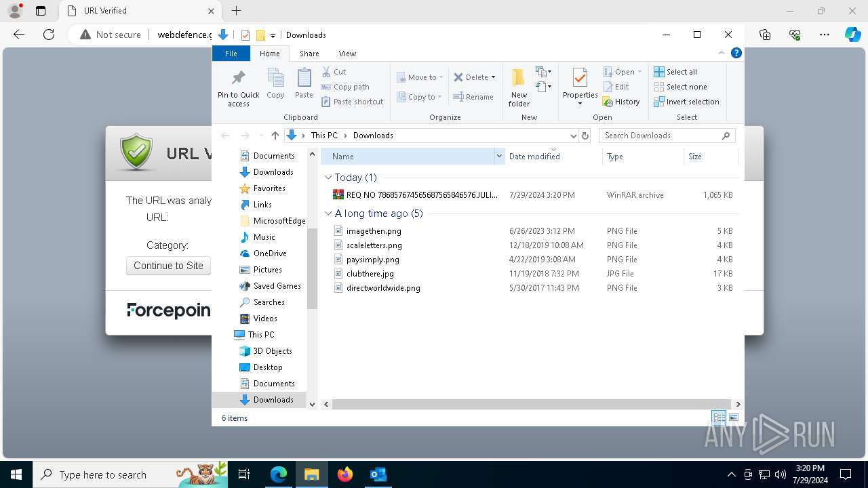Select the REQ NO WinRAR archive file

click(x=532, y=195)
